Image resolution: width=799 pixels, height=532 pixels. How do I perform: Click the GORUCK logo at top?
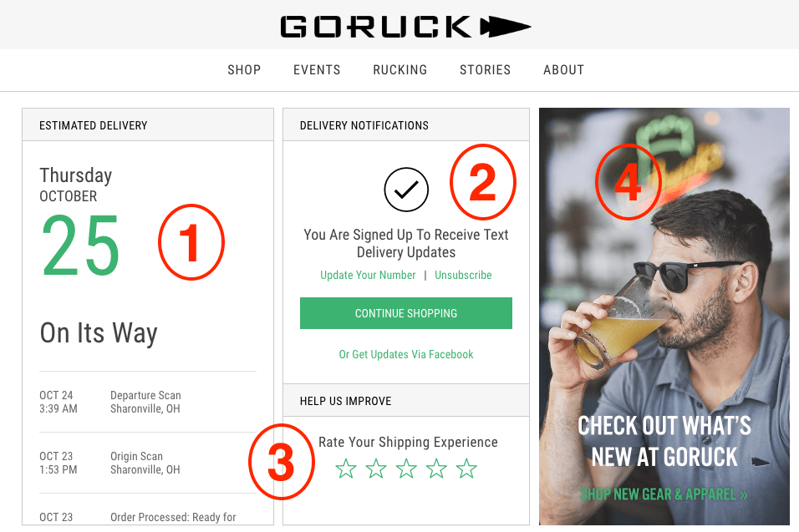pos(405,27)
